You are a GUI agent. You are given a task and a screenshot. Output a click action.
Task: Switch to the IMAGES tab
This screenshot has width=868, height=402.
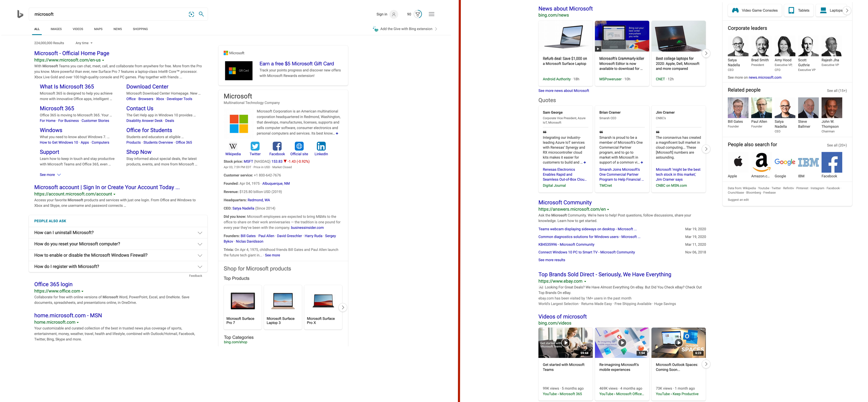(x=56, y=29)
